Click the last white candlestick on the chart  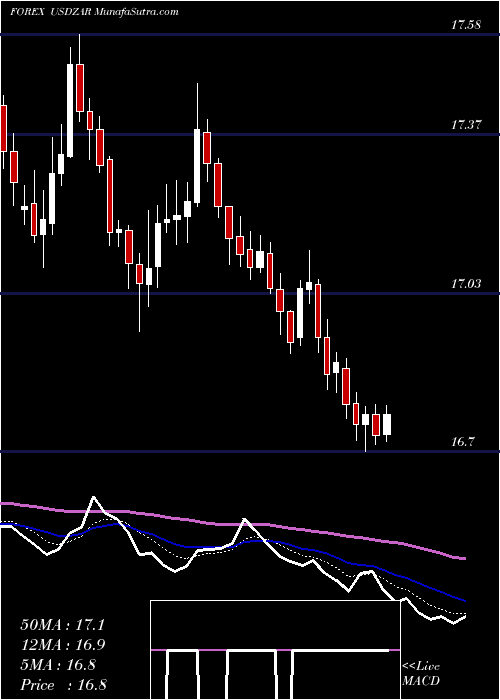pyautogui.click(x=387, y=424)
